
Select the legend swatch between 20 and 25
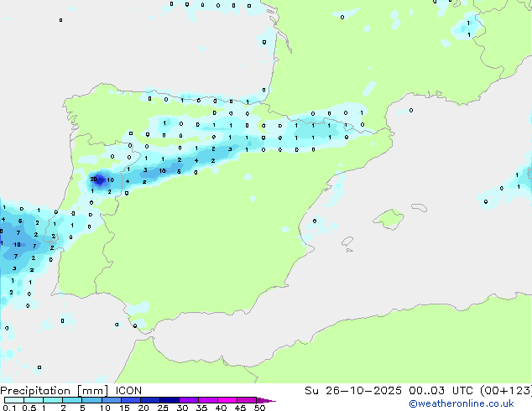tap(150, 400)
